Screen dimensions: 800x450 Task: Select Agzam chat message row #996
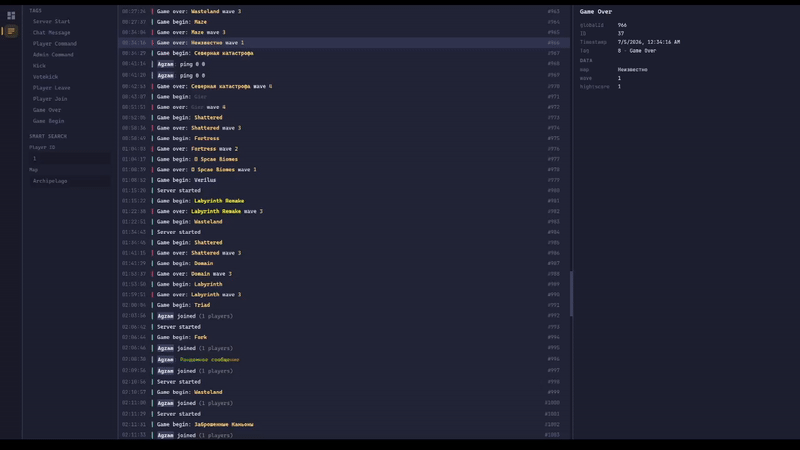tap(344, 360)
